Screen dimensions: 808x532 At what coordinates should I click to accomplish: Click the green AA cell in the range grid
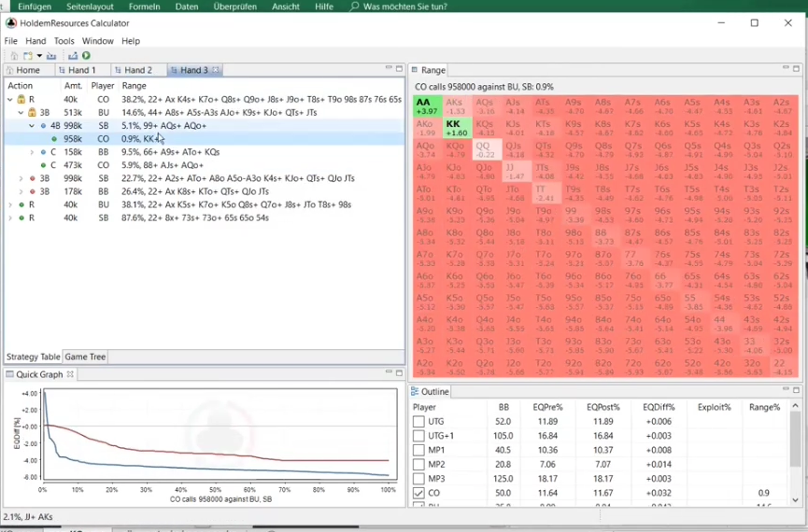427,106
